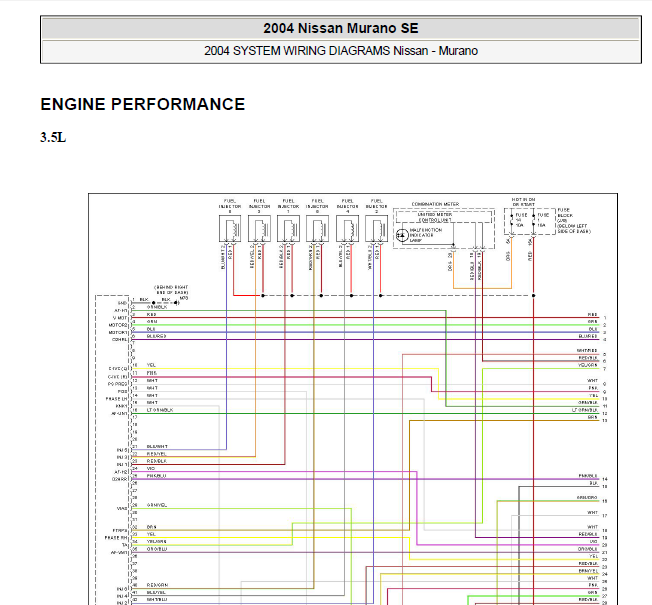Click the RED/GRN wire label at pin 40

click(157, 585)
